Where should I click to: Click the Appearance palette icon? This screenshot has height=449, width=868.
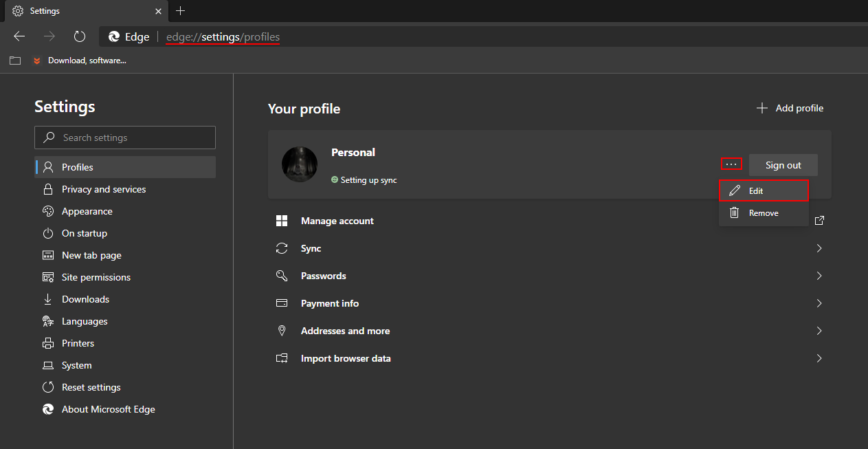click(48, 211)
